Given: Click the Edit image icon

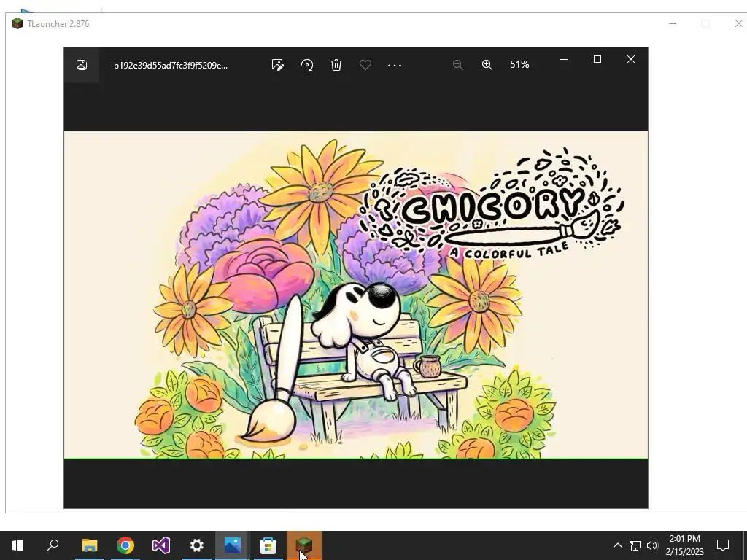Looking at the screenshot, I should pyautogui.click(x=278, y=65).
